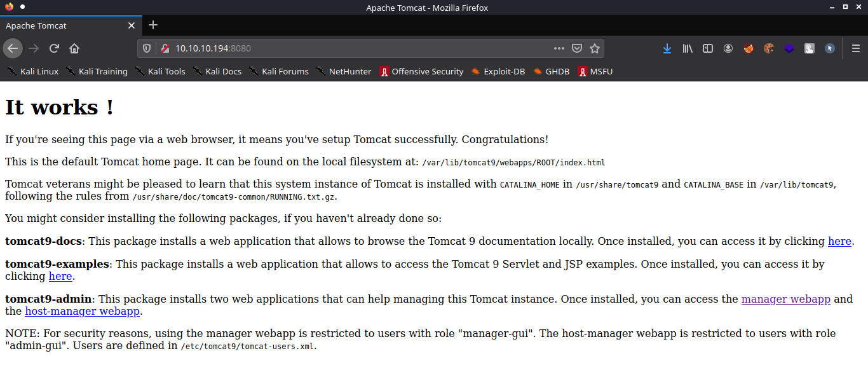
Task: Reload the current Tomcat page
Action: (x=54, y=48)
